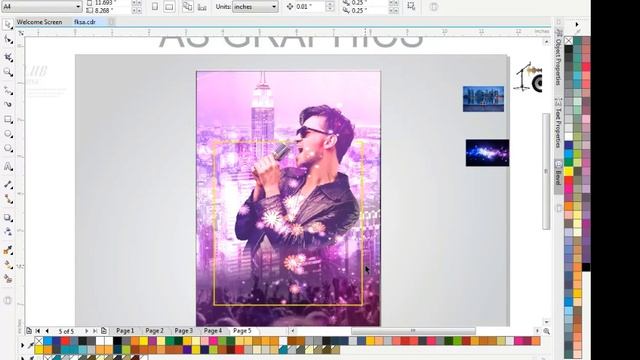Select the Interactive Fill tool
This screenshot has height=360, width=640.
(8, 264)
